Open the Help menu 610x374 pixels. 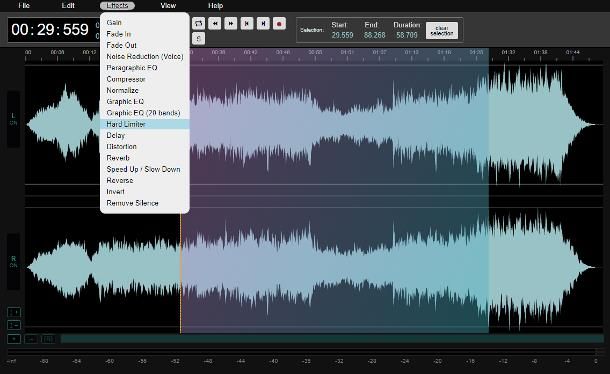(x=215, y=5)
